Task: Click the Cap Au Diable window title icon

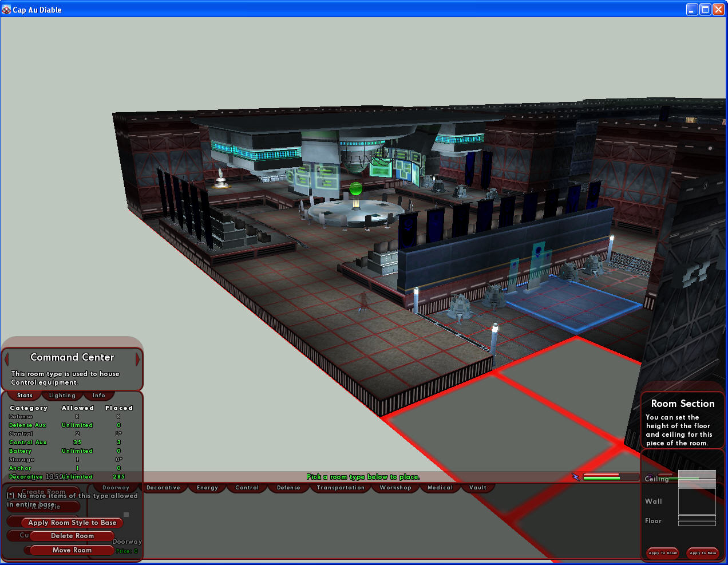Action: pos(6,9)
